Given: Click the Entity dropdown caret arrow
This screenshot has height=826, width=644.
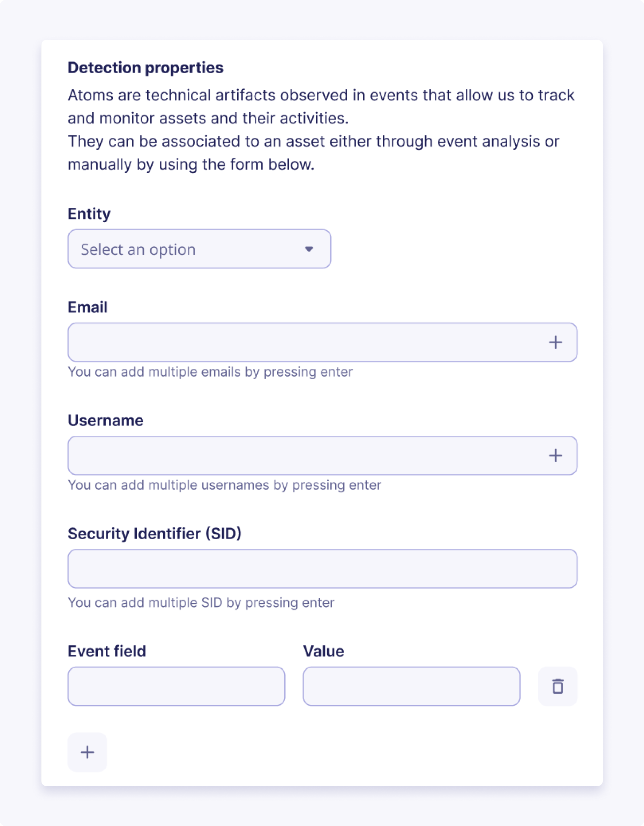Looking at the screenshot, I should click(x=309, y=249).
